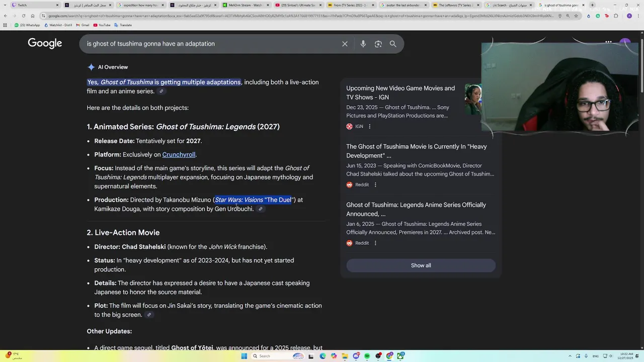Submit search with the magnifier icon
The image size is (644, 362).
point(393,44)
